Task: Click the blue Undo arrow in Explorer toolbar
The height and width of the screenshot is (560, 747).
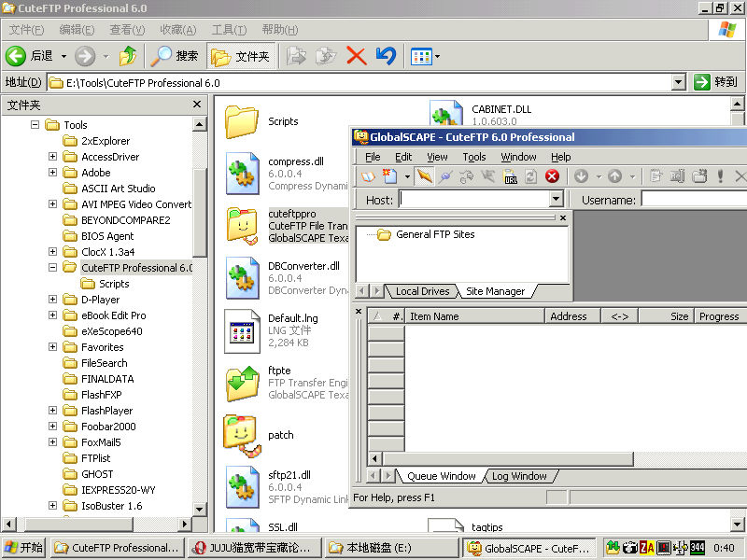Action: pos(387,56)
